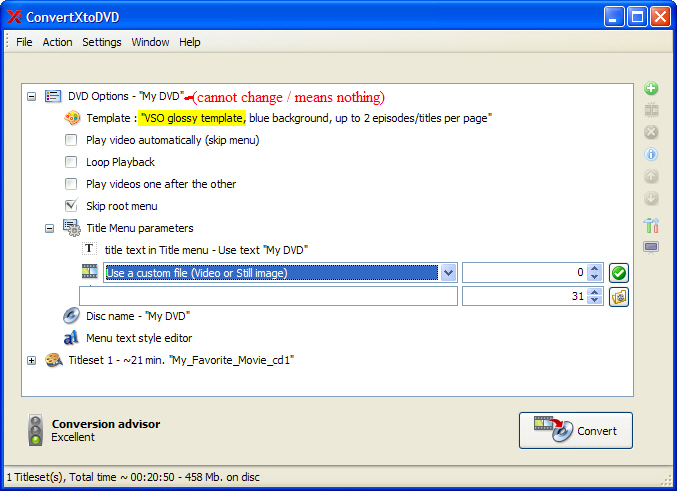Select Title Menu parameters row

click(x=140, y=228)
